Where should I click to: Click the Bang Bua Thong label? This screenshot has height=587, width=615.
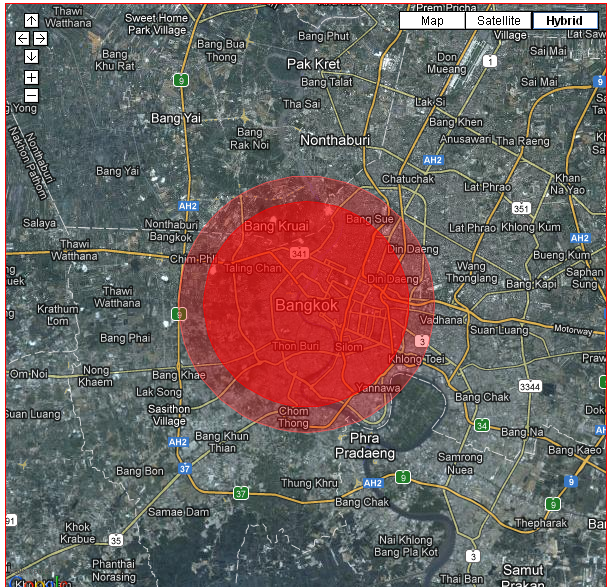tap(221, 51)
